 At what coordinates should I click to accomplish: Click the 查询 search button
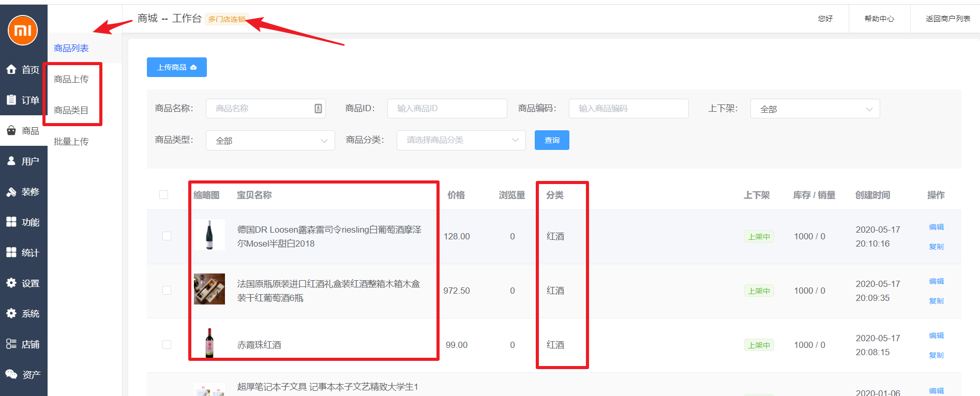[x=552, y=140]
